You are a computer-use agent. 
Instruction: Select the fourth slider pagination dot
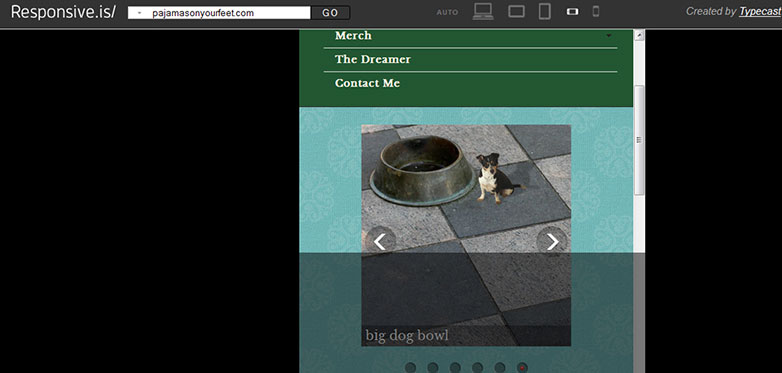point(477,368)
